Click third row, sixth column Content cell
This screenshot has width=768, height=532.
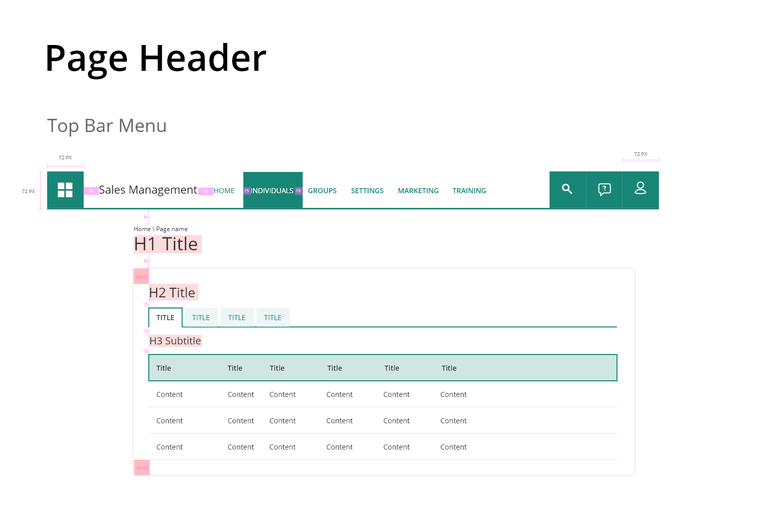coord(454,447)
